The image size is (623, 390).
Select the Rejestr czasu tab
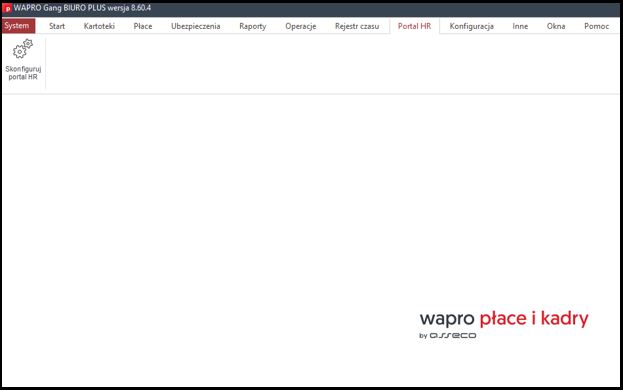click(357, 26)
